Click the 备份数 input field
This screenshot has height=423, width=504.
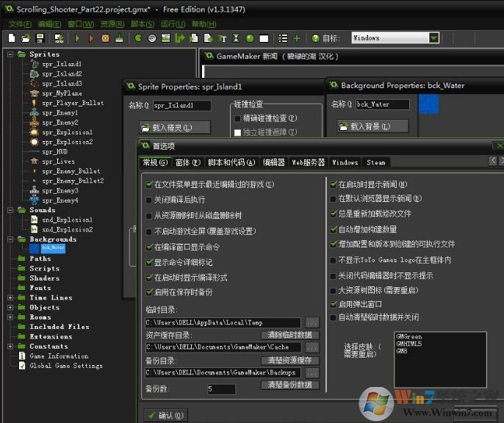[221, 389]
